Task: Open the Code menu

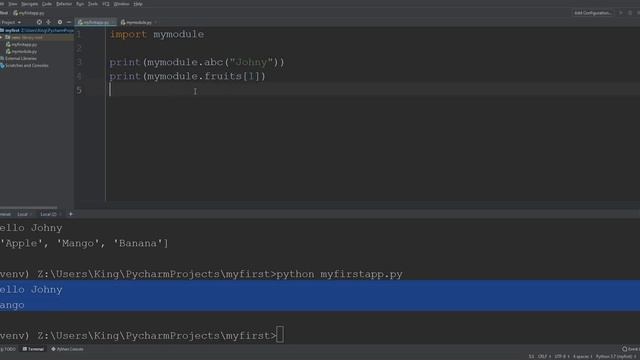Action: coord(47,4)
